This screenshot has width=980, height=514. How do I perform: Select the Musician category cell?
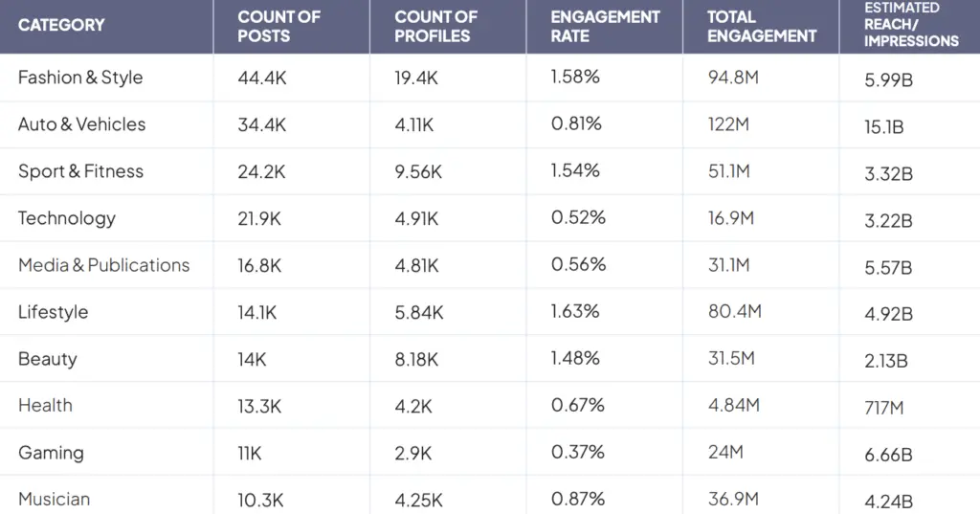pos(55,500)
